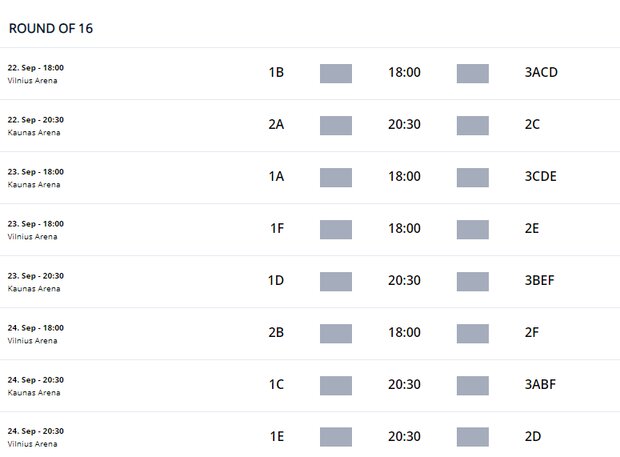Click the flag placeholder next to 2D

point(472,437)
